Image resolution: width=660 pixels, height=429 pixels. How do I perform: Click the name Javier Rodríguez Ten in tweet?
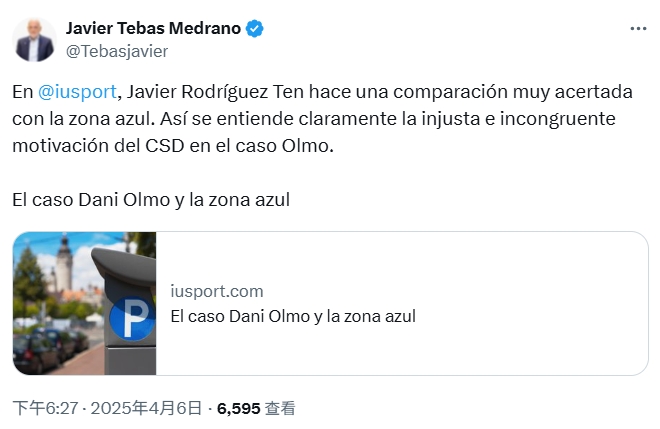click(207, 91)
